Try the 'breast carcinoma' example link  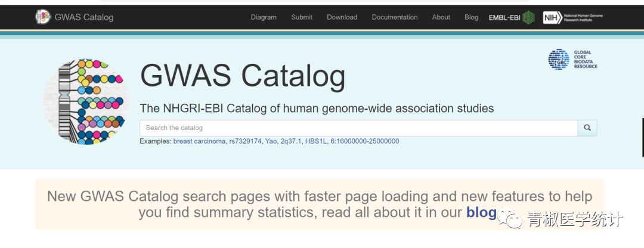click(x=199, y=141)
